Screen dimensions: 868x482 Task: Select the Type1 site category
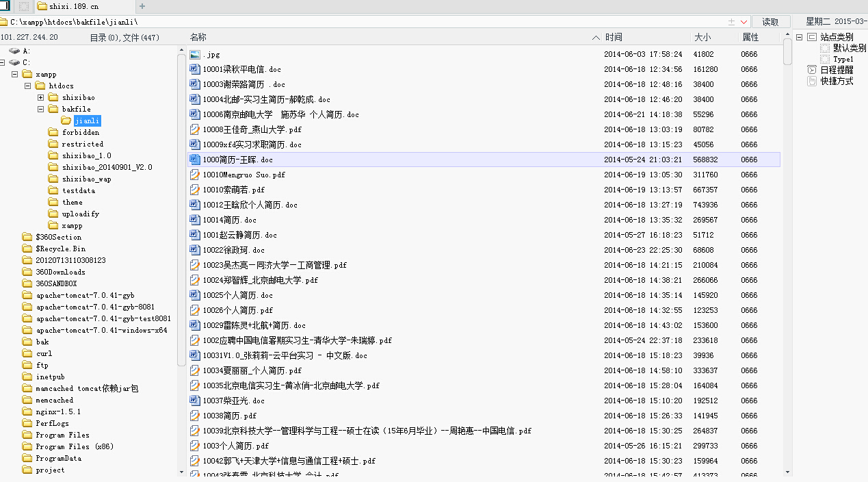(843, 59)
